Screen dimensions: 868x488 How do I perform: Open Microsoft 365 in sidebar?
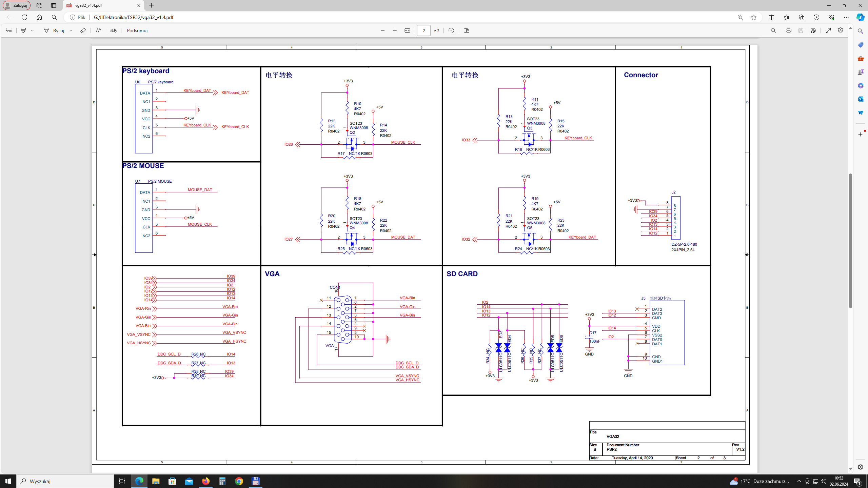pos(861,85)
